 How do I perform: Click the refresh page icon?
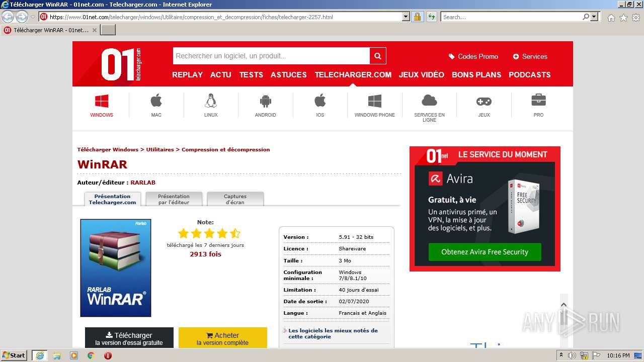click(x=431, y=17)
